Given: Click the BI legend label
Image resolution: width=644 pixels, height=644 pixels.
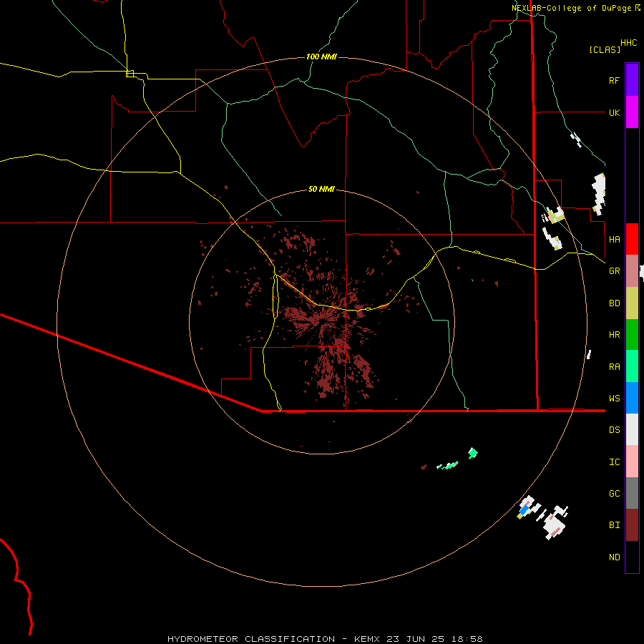Looking at the screenshot, I should [x=614, y=525].
